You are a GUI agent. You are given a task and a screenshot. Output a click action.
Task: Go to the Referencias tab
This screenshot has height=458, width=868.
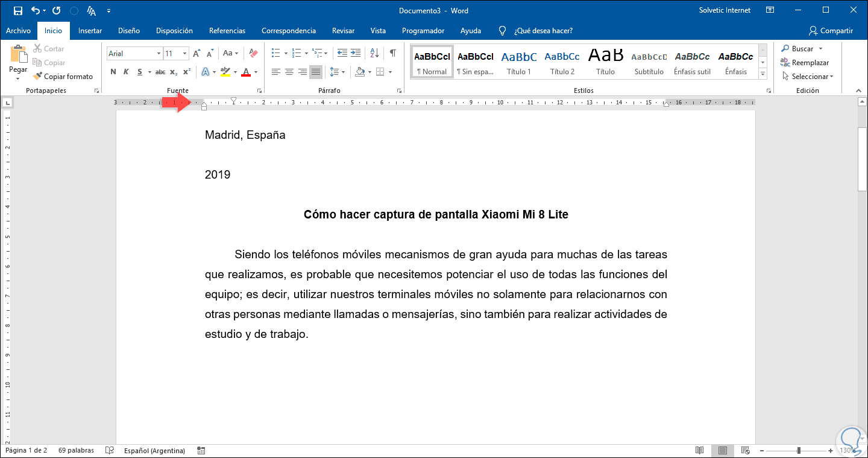tap(227, 31)
